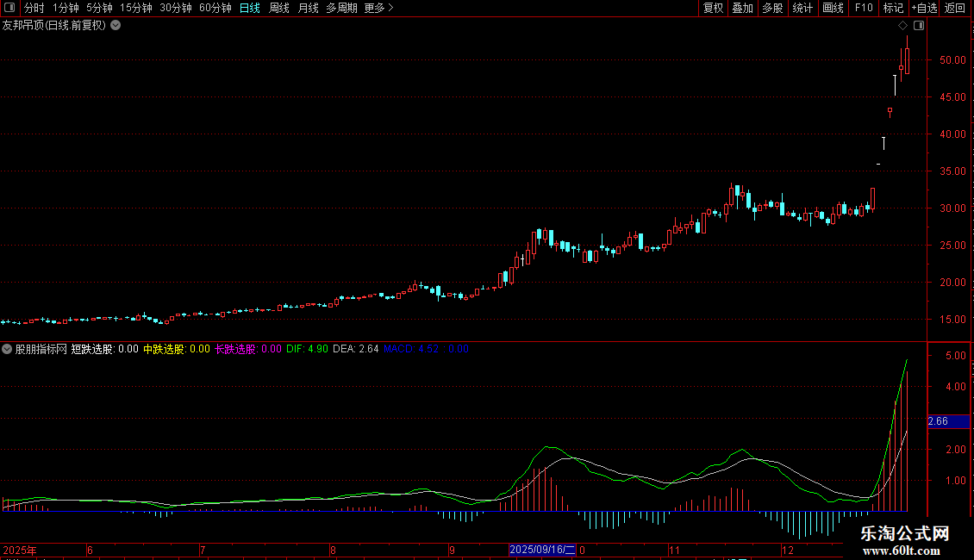Select the 日线 daily chart tab
This screenshot has width=974, height=560.
(250, 8)
